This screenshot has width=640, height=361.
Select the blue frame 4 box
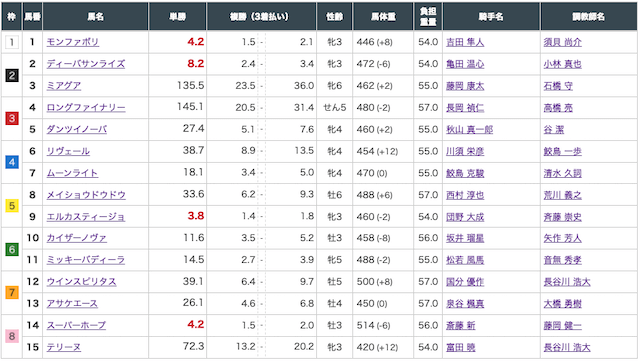(12, 162)
